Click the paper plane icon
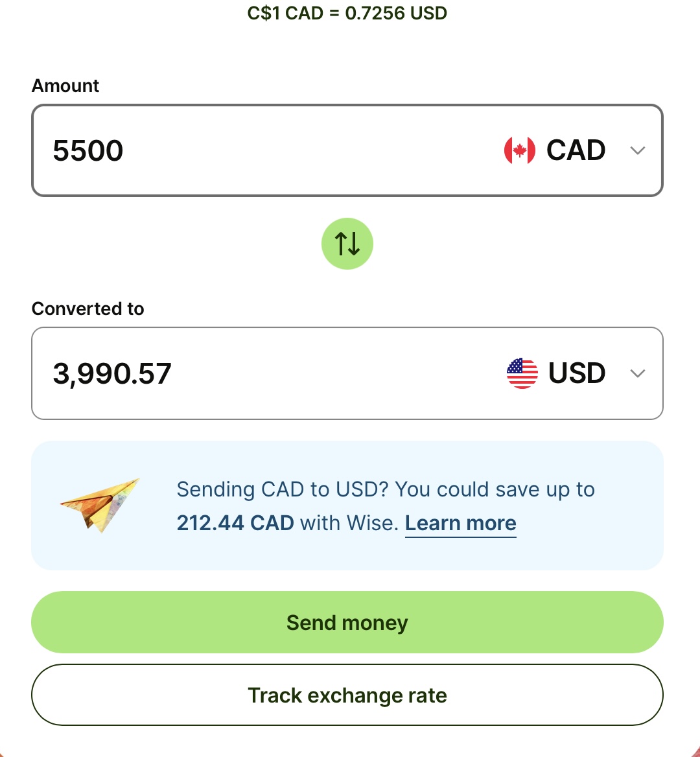The image size is (700, 757). point(100,504)
